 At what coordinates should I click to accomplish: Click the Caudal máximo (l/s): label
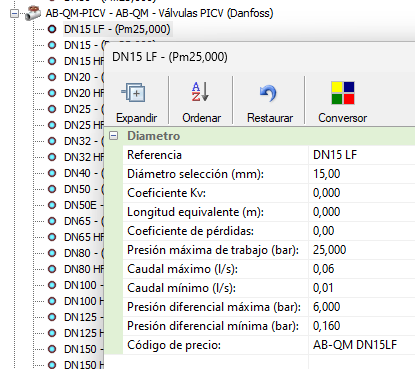click(182, 269)
